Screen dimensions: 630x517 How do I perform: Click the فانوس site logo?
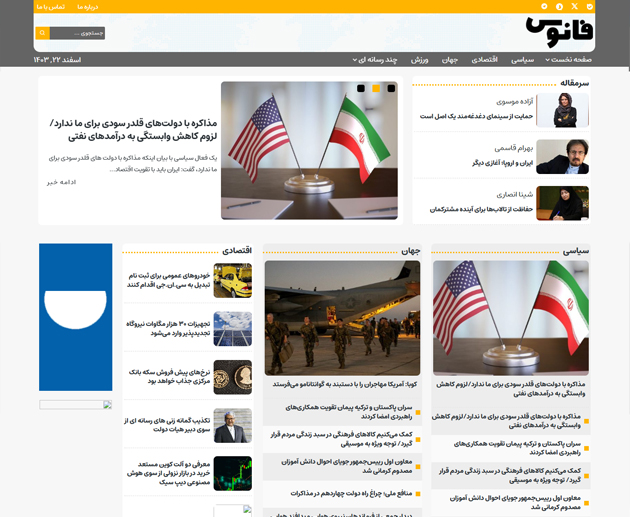559,32
